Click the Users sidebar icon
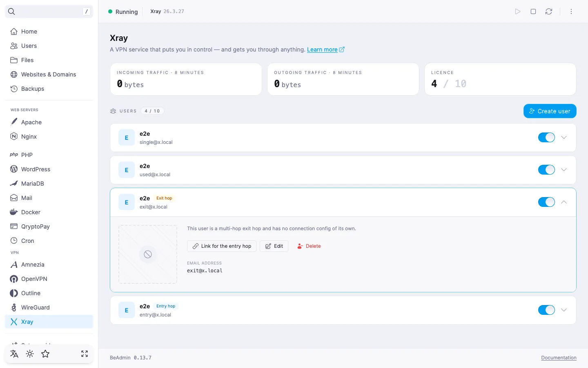Viewport: 588px width, 368px height. pyautogui.click(x=14, y=46)
